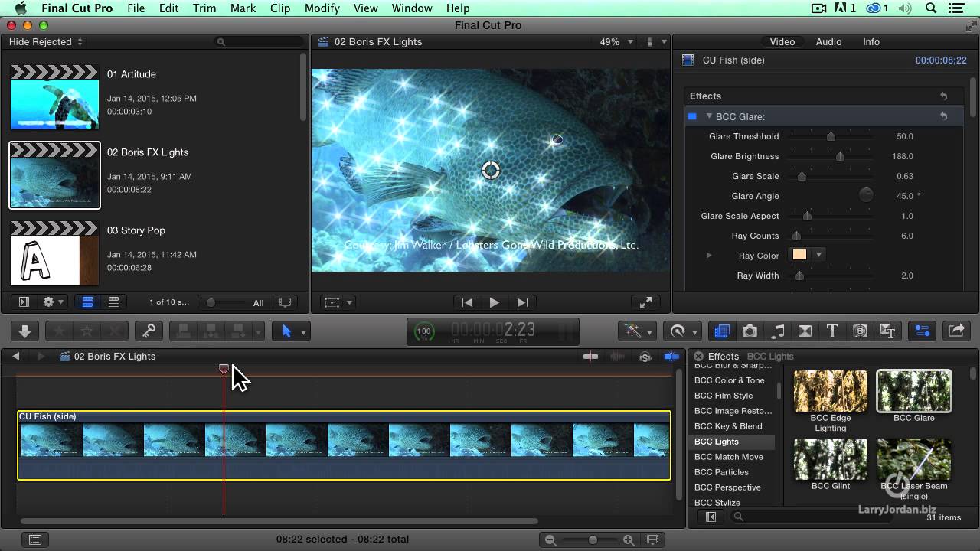This screenshot has height=551, width=980.
Task: Open the Select tool popup arrow
Action: click(x=303, y=331)
